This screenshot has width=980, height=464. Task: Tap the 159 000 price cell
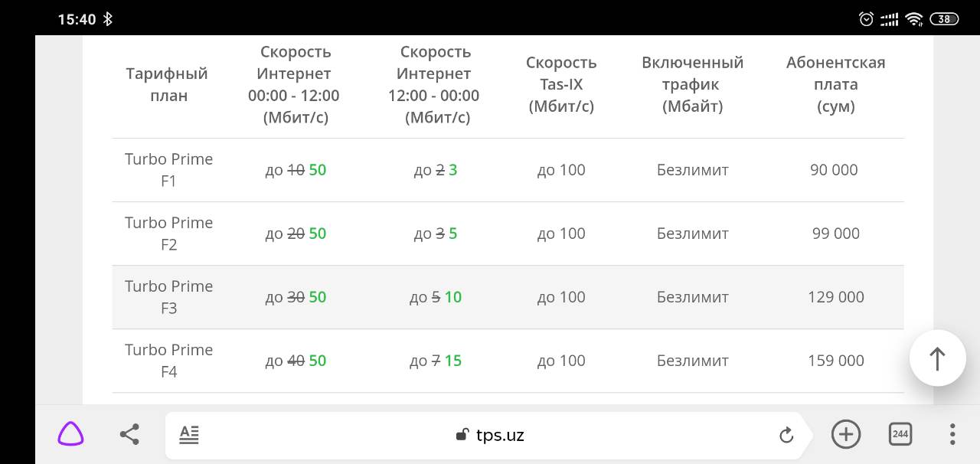pyautogui.click(x=836, y=361)
